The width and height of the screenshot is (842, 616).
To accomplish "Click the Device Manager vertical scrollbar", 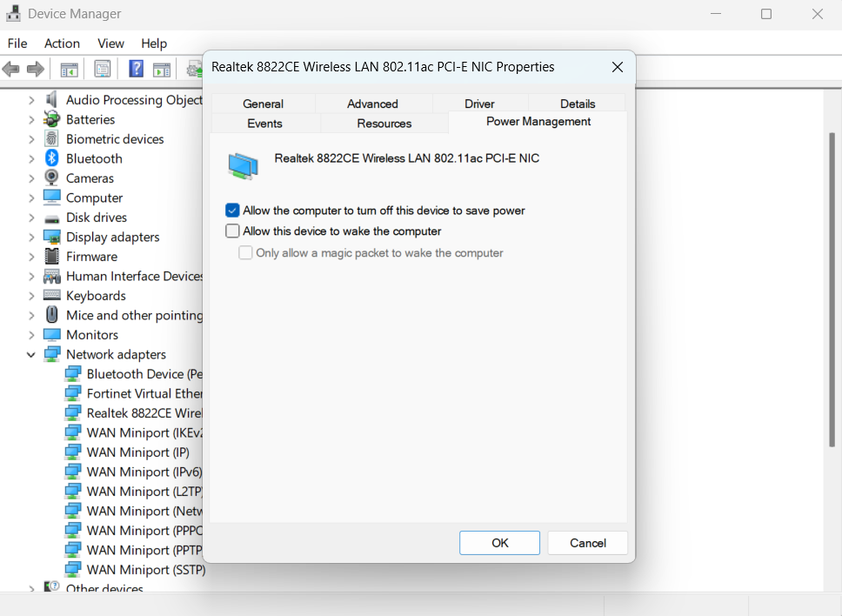I will pyautogui.click(x=832, y=290).
